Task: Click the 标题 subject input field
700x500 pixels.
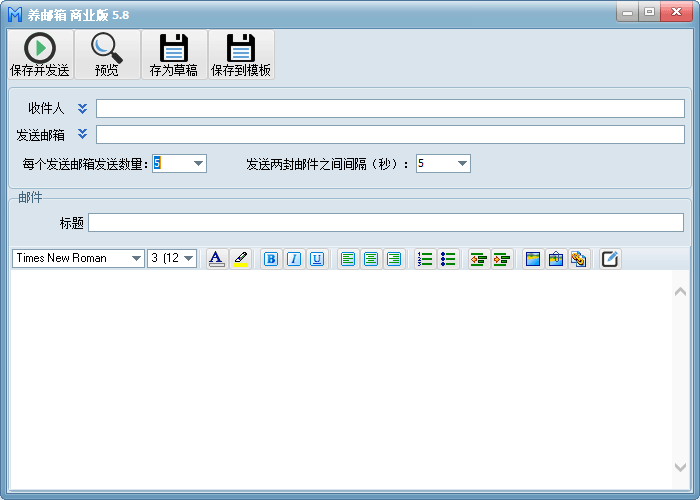Action: [386, 222]
